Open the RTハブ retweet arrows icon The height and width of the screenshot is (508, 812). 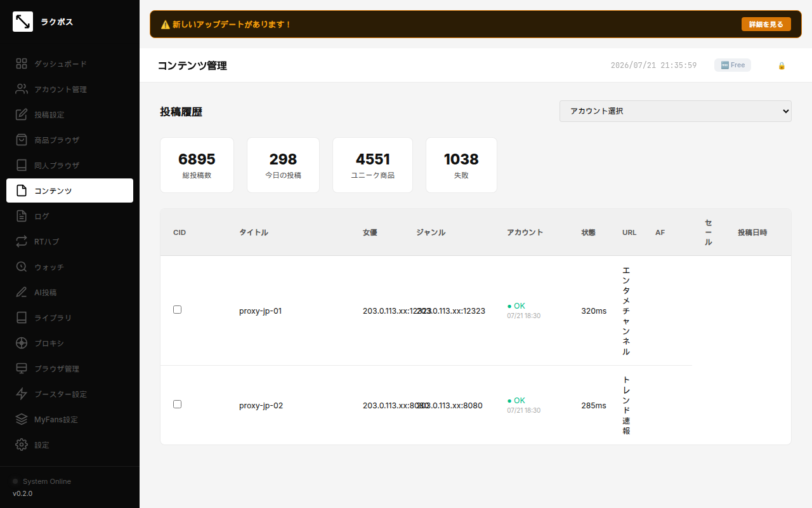pos(22,241)
